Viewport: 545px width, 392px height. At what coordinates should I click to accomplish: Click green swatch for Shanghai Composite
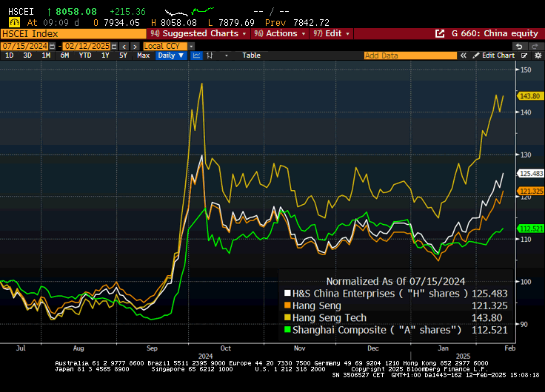coord(287,330)
